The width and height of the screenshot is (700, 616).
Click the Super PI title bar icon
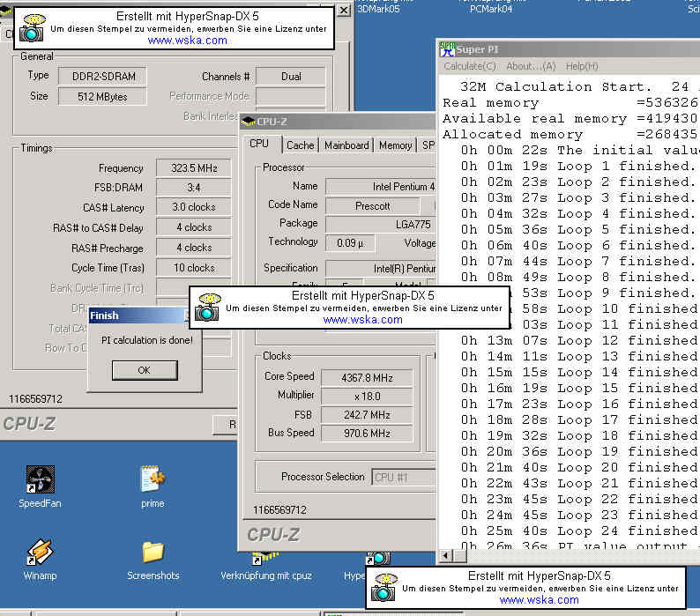tap(447, 49)
